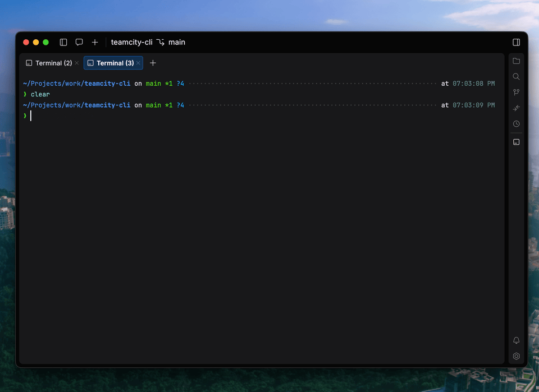Click the plus button in the title bar

95,42
